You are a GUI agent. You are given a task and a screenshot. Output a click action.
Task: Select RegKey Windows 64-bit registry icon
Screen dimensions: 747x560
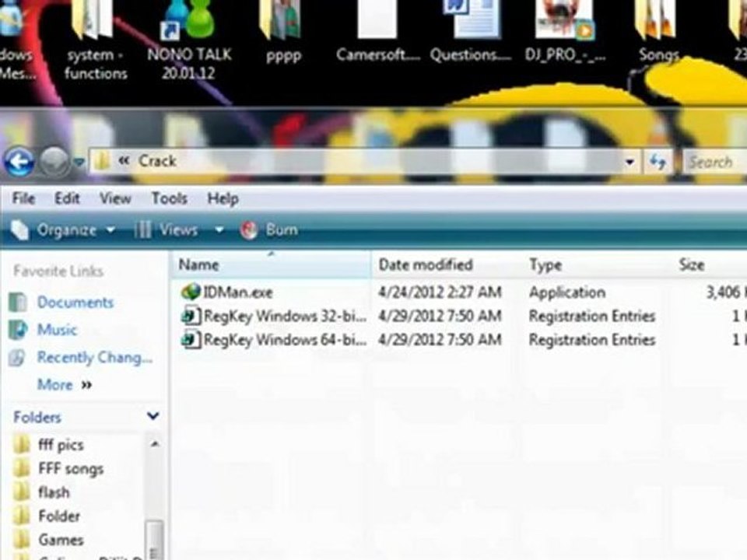click(191, 340)
